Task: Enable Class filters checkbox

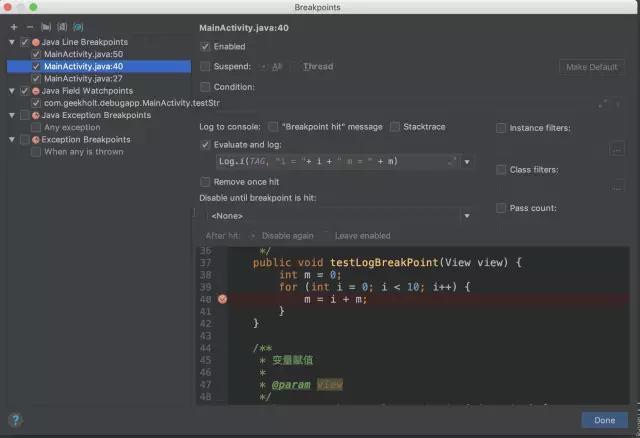Action: [x=501, y=169]
